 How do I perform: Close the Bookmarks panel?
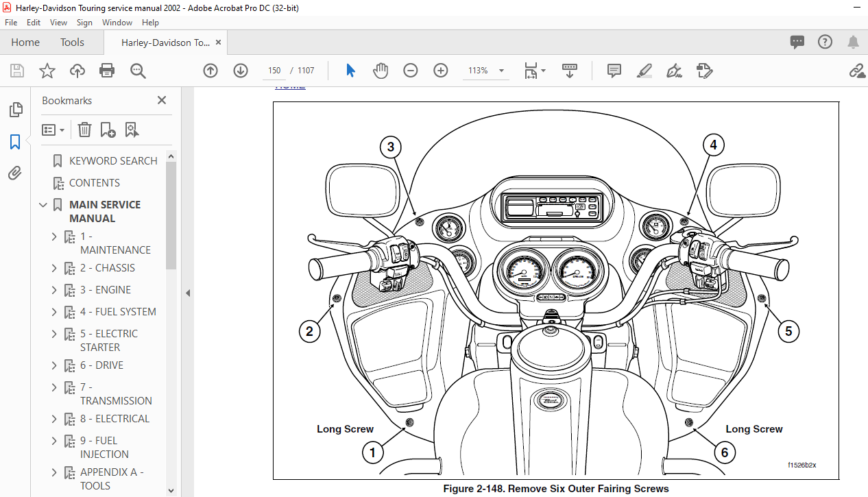162,100
